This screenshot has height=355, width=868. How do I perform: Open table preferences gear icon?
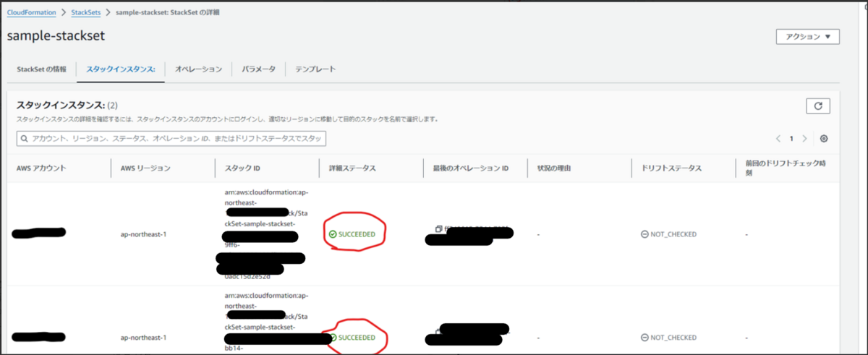[824, 138]
